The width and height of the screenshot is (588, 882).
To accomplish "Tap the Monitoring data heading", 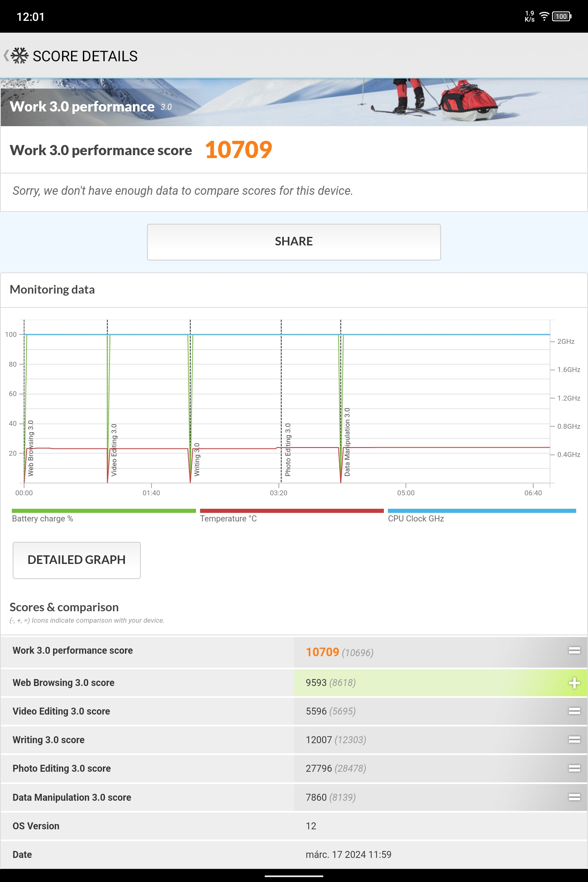I will click(x=52, y=290).
